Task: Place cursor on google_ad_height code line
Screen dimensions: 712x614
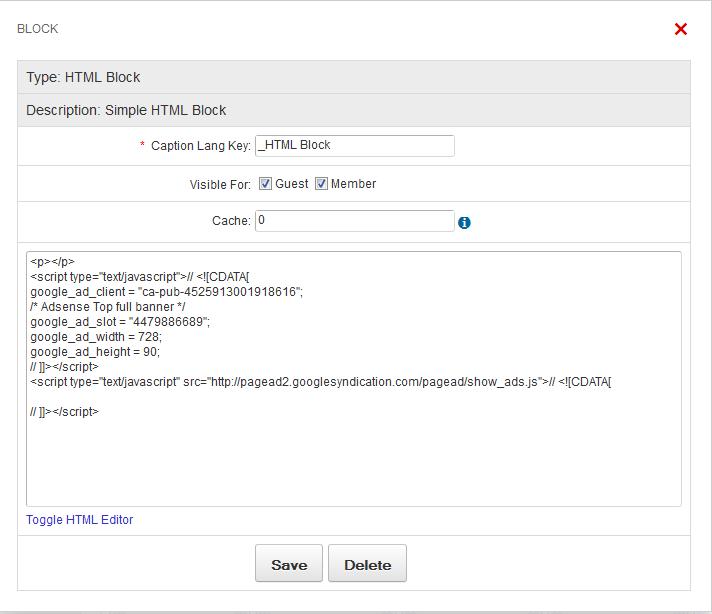Action: point(95,352)
